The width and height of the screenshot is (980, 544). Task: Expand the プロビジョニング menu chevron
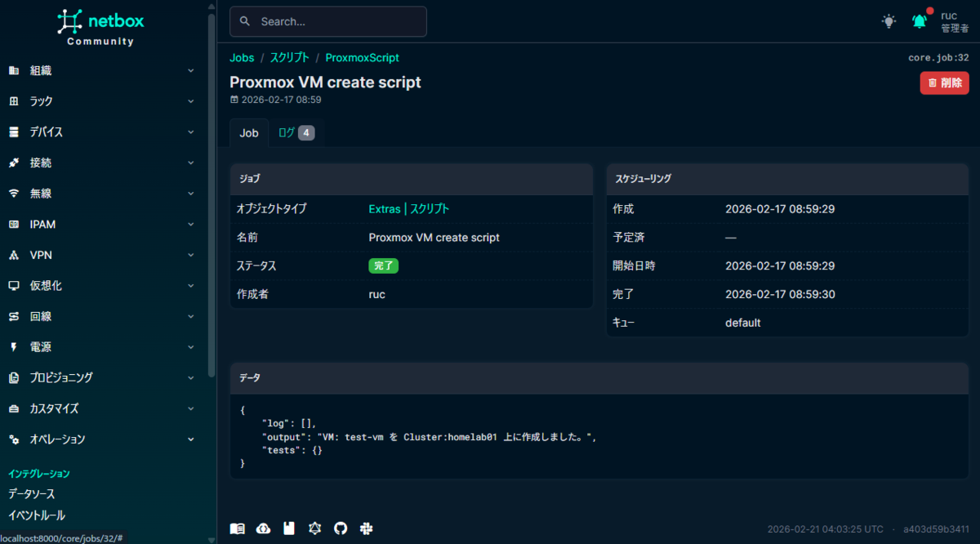coord(191,377)
